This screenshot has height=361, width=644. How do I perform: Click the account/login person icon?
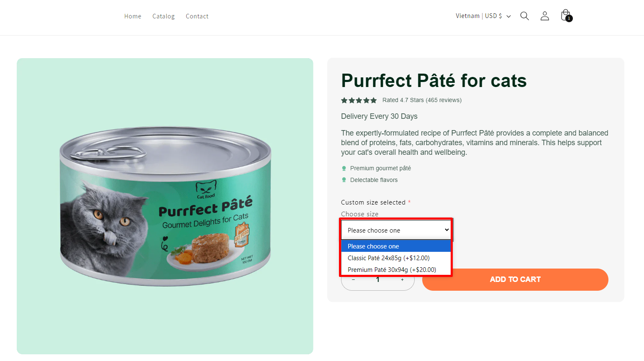(x=544, y=15)
